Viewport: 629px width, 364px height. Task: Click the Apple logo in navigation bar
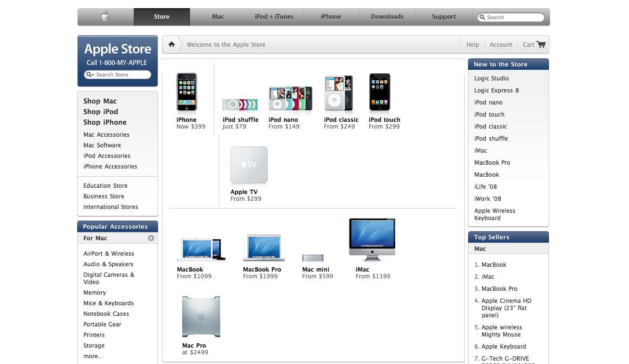point(106,17)
